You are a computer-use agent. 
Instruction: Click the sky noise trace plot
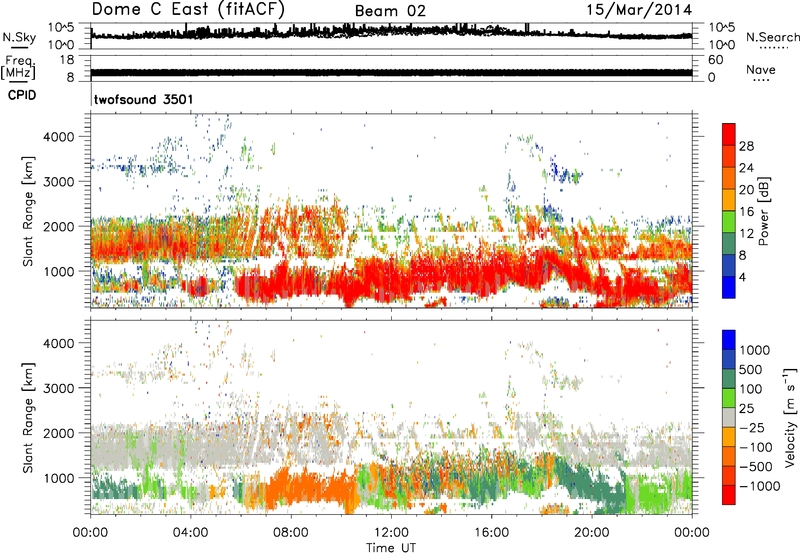[x=391, y=36]
